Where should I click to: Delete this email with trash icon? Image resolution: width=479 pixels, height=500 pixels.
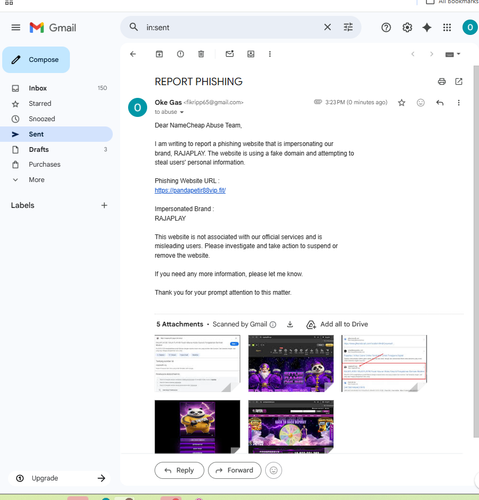(x=201, y=54)
